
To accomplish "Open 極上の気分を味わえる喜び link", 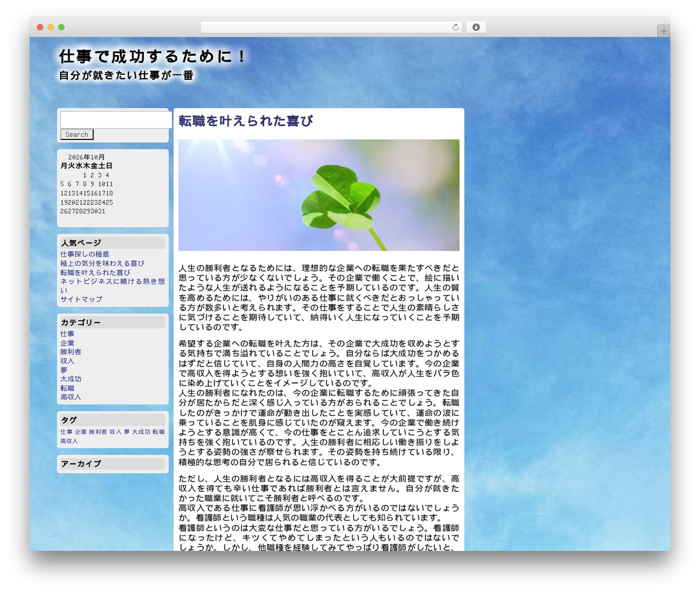I will pos(102,263).
